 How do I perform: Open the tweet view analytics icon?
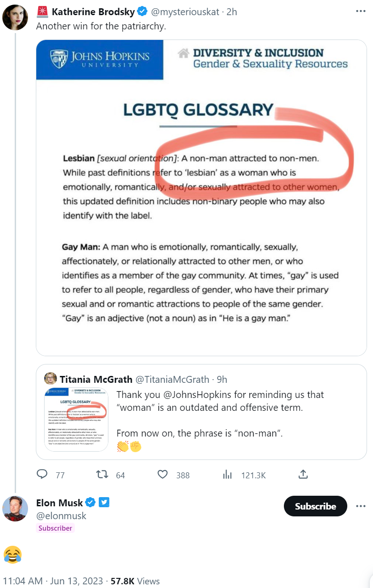tap(227, 475)
